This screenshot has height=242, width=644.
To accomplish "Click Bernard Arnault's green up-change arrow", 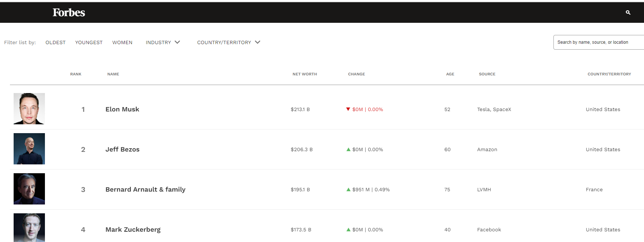I will tap(348, 189).
